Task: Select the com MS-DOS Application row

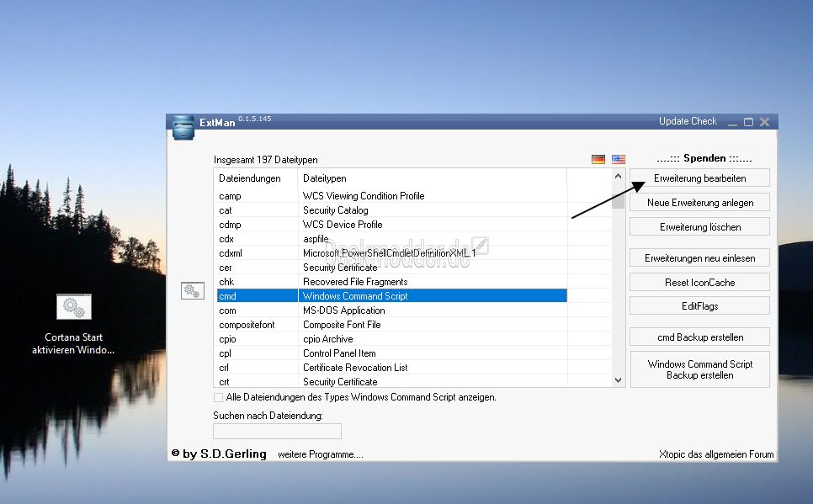Action: pyautogui.click(x=391, y=310)
